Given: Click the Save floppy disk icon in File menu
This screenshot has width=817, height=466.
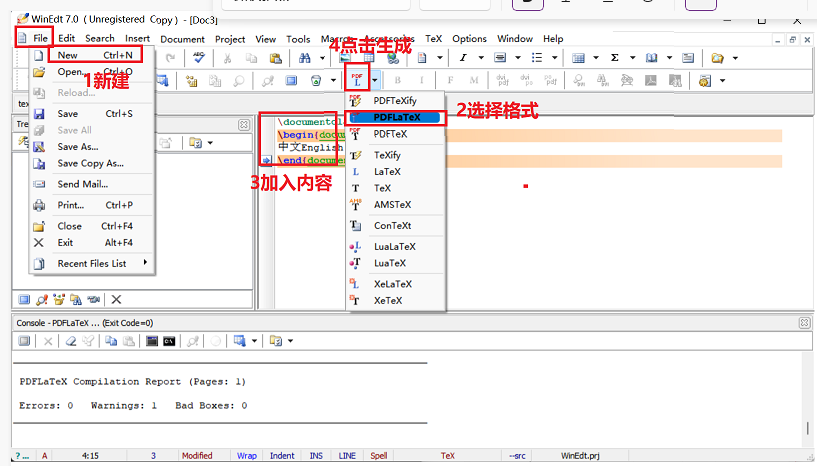Looking at the screenshot, I should pyautogui.click(x=39, y=114).
